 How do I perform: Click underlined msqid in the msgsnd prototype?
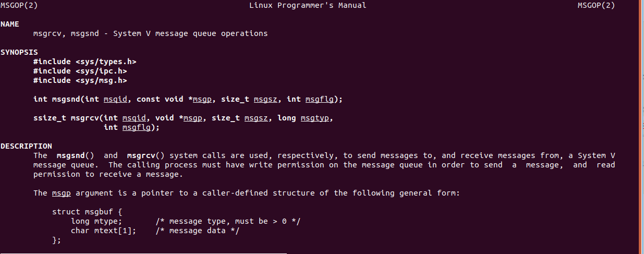point(115,99)
